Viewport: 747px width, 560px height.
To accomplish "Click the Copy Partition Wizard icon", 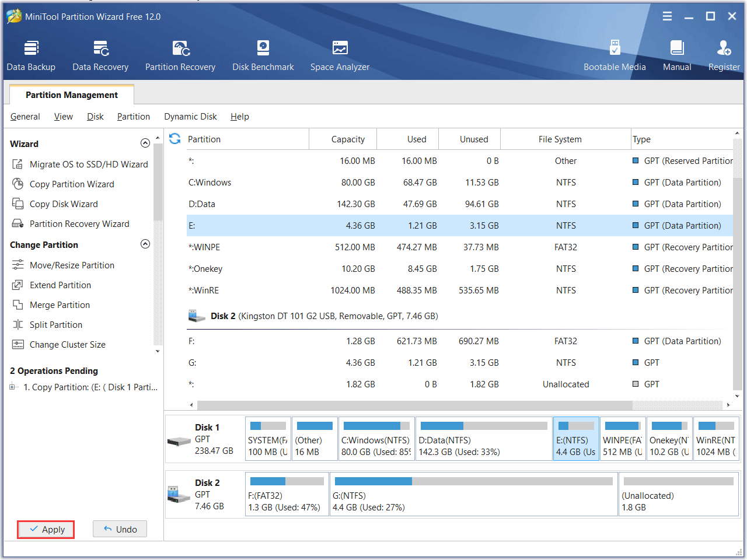I will 18,184.
